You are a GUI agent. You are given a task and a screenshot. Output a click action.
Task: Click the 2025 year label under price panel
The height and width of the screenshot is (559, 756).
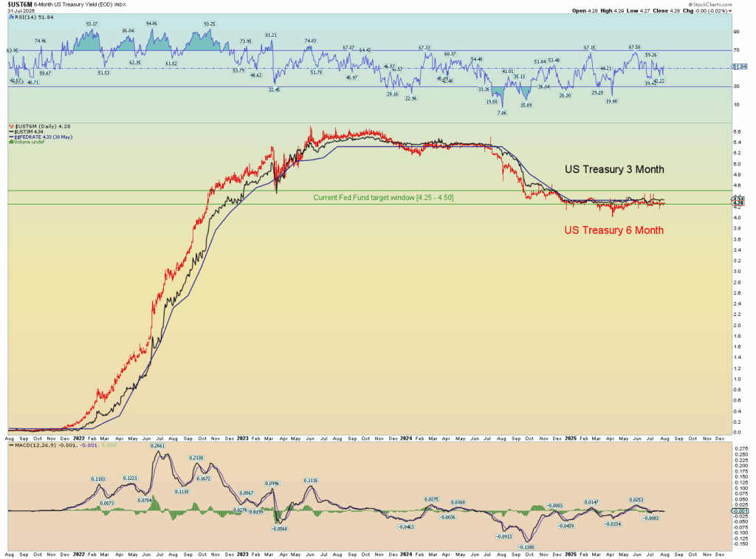571,438
